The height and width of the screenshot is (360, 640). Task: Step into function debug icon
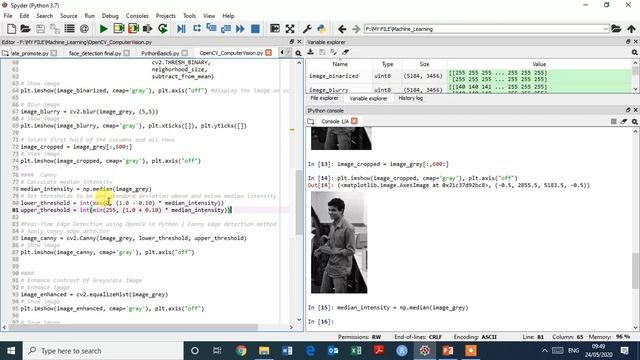point(211,29)
